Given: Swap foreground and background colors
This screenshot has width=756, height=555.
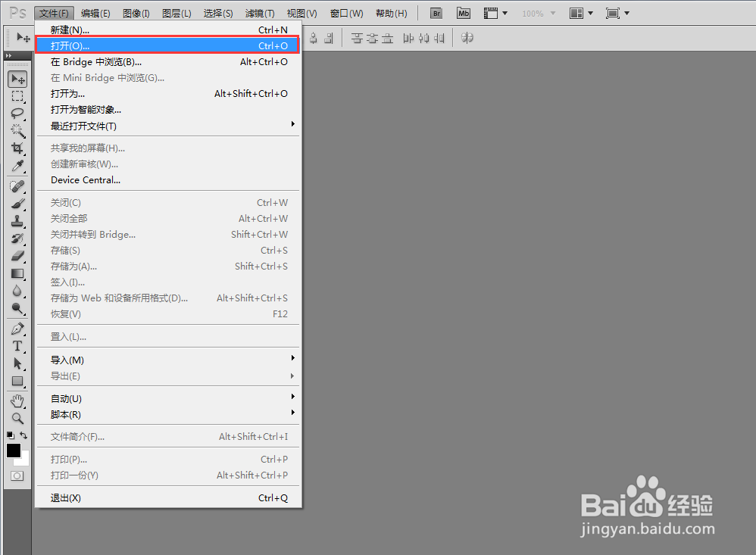Looking at the screenshot, I should click(23, 435).
